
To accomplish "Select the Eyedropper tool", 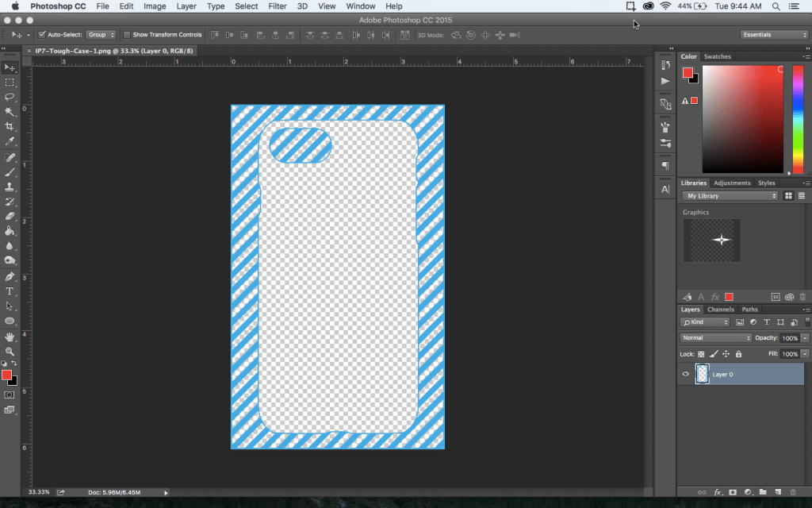I will 10,141.
